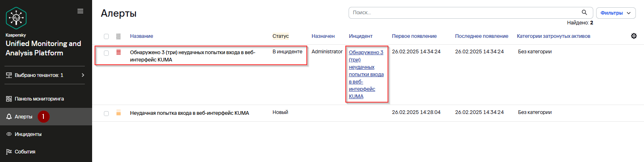Open table settings gear icon

tap(634, 36)
